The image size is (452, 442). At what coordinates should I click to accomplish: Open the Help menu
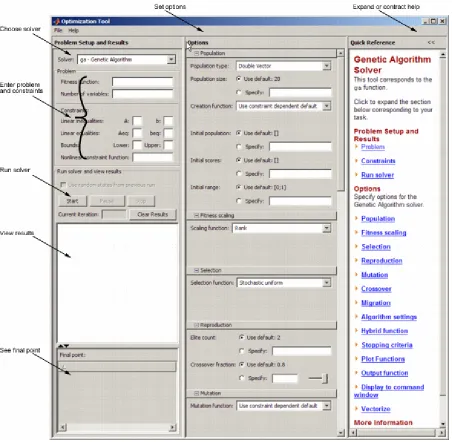point(73,30)
